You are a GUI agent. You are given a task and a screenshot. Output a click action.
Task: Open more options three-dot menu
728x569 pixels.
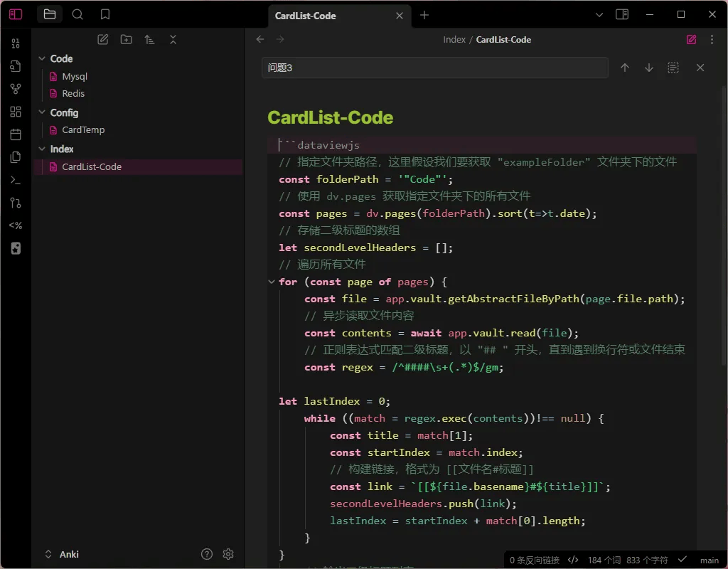click(x=712, y=40)
